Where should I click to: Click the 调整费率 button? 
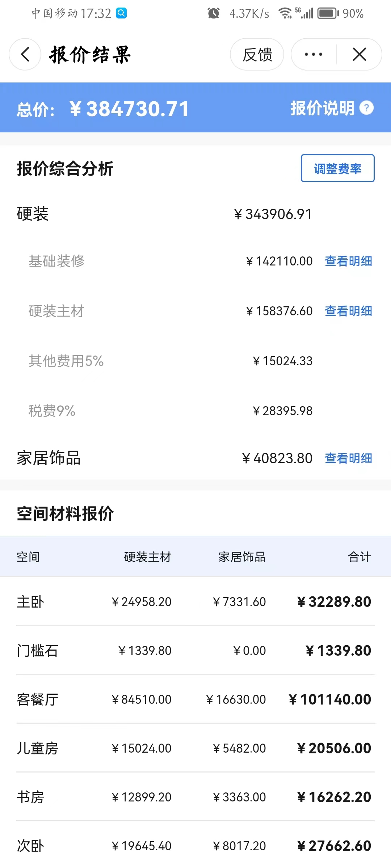click(x=337, y=169)
